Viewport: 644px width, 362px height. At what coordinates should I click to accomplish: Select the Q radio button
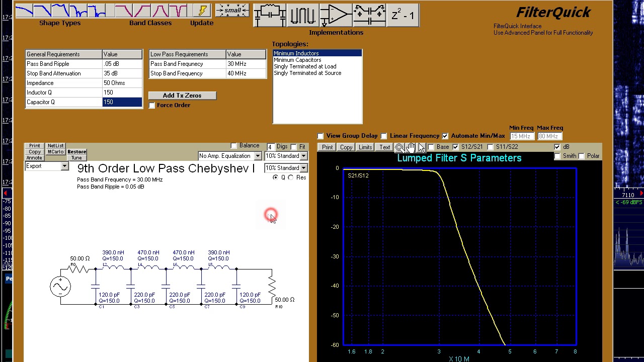[275, 177]
